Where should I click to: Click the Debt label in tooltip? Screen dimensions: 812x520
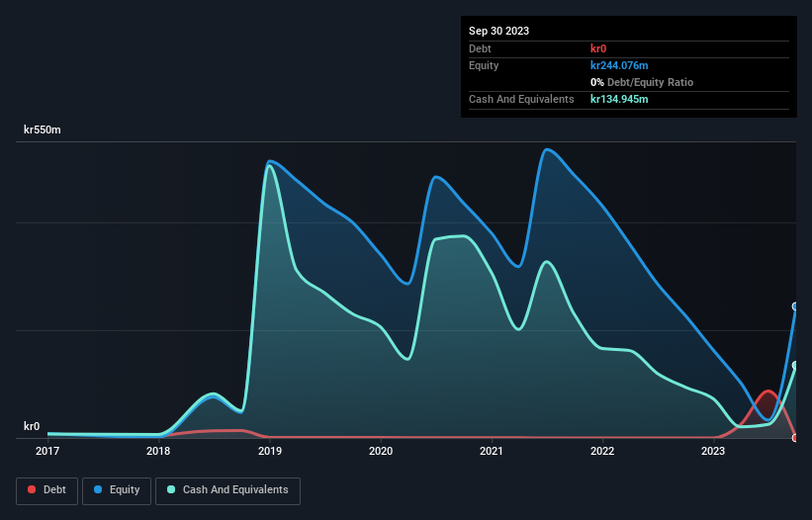(x=480, y=48)
